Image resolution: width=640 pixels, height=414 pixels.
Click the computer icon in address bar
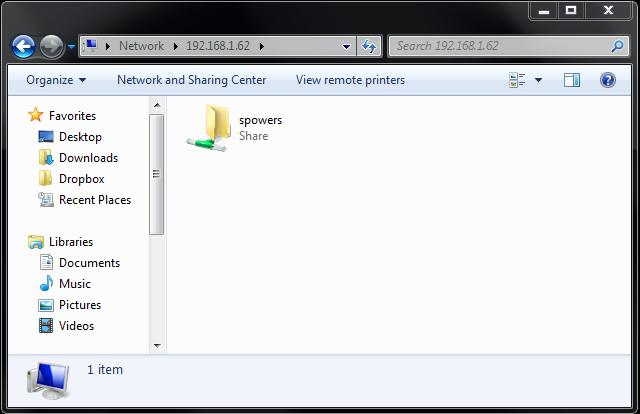point(91,45)
